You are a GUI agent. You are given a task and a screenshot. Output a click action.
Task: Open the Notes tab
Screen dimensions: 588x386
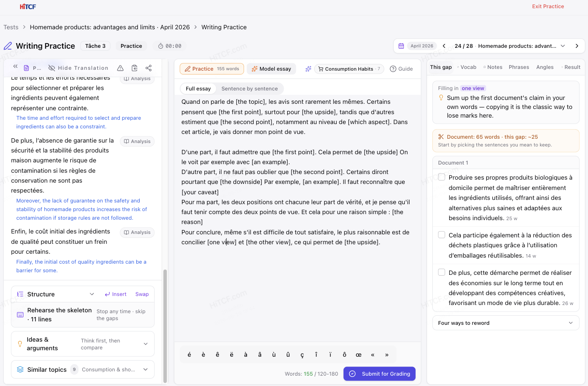coord(493,67)
